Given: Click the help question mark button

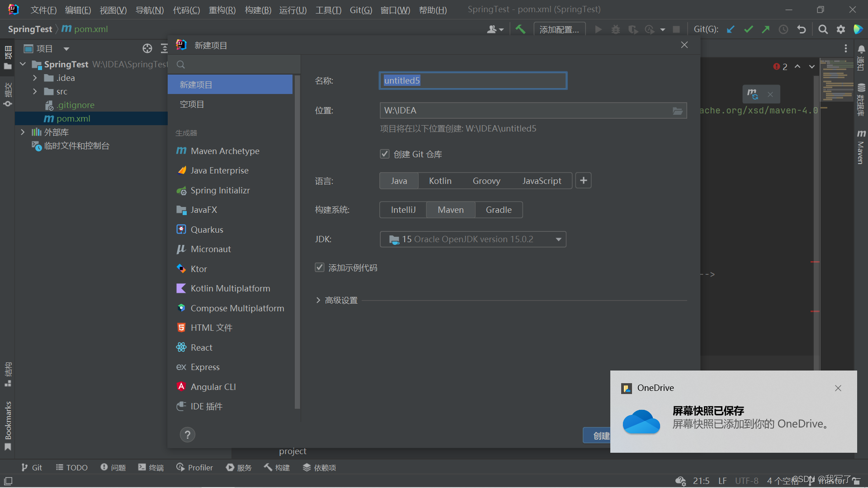Looking at the screenshot, I should (188, 435).
